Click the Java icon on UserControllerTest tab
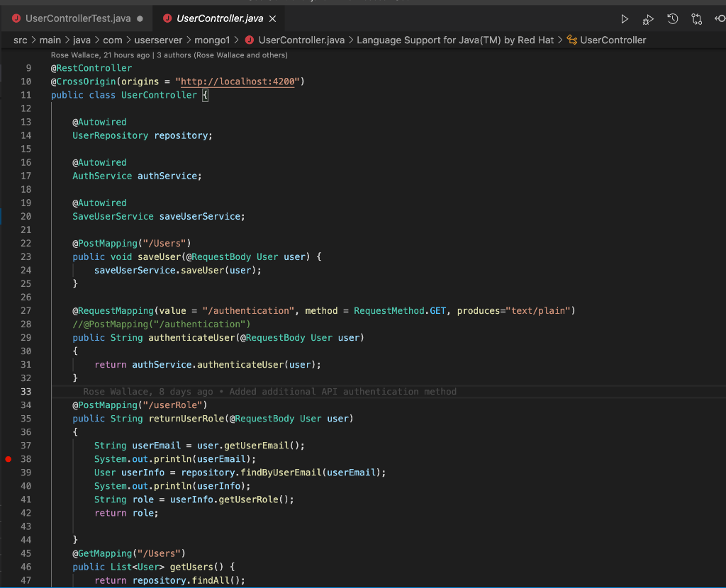The height and width of the screenshot is (588, 726). pyautogui.click(x=16, y=18)
